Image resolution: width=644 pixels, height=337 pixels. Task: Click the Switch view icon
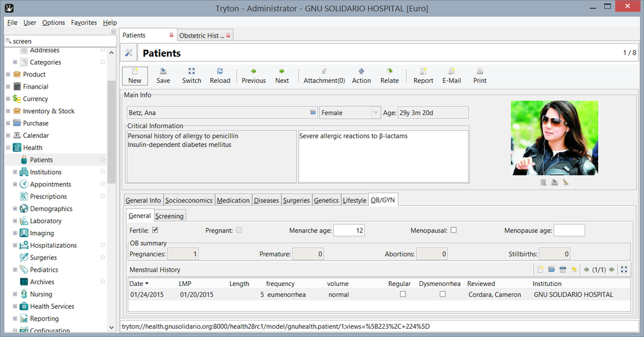[191, 75]
